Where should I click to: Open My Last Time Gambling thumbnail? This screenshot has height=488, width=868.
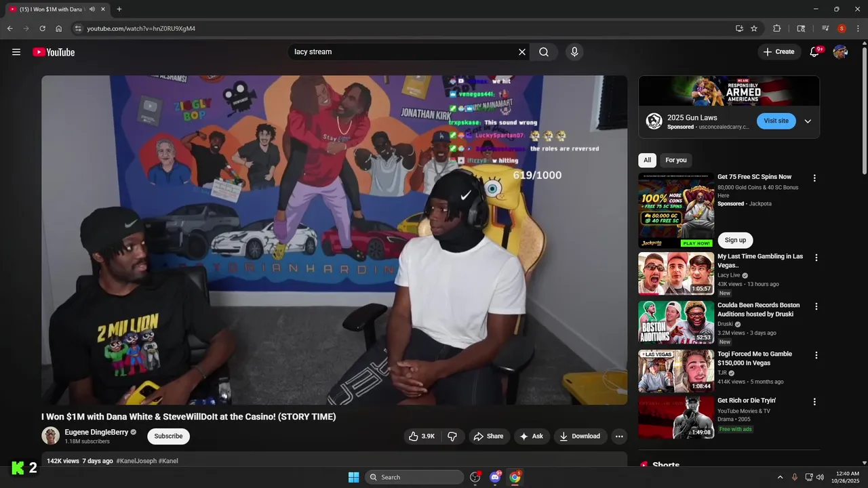(676, 274)
